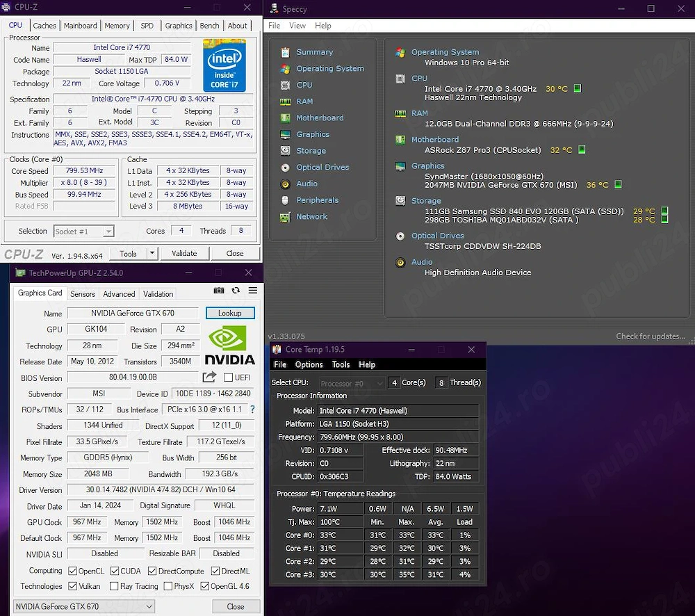Click the Check for updates link in Speccy

[x=651, y=336]
